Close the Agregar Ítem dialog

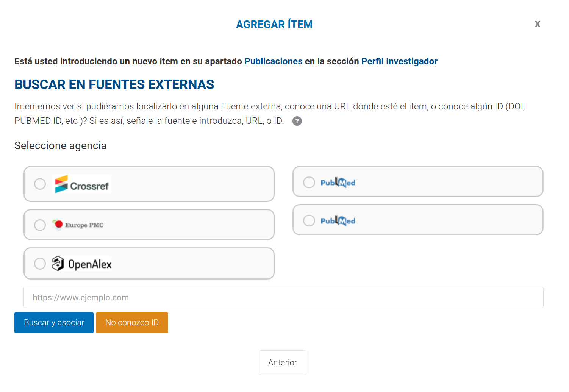(x=537, y=24)
